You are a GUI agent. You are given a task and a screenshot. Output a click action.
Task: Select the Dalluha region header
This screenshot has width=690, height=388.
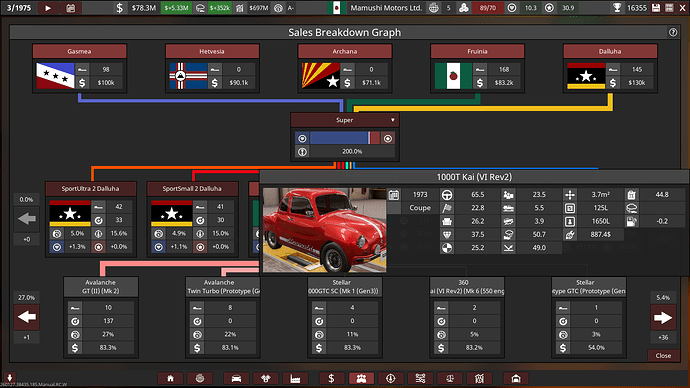click(x=610, y=51)
